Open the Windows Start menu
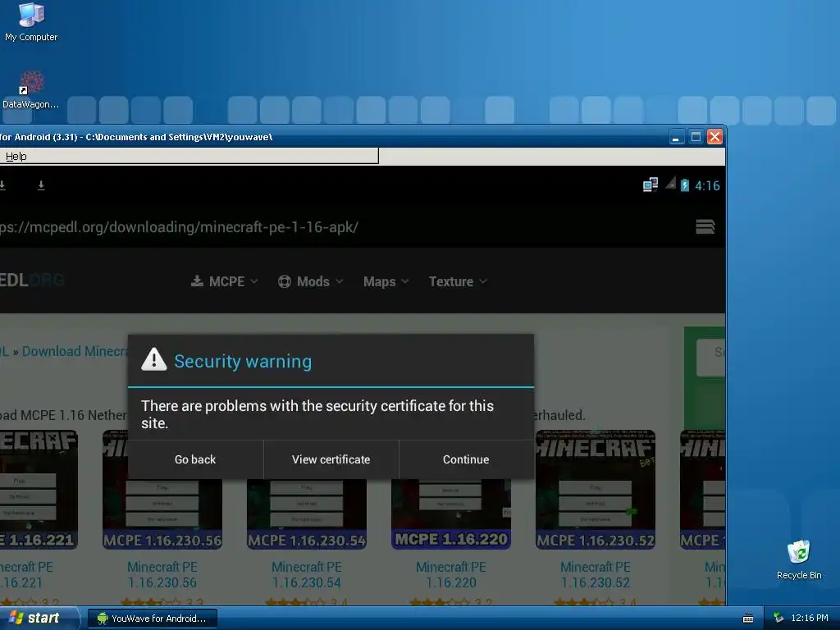This screenshot has width=840, height=630. tap(39, 619)
